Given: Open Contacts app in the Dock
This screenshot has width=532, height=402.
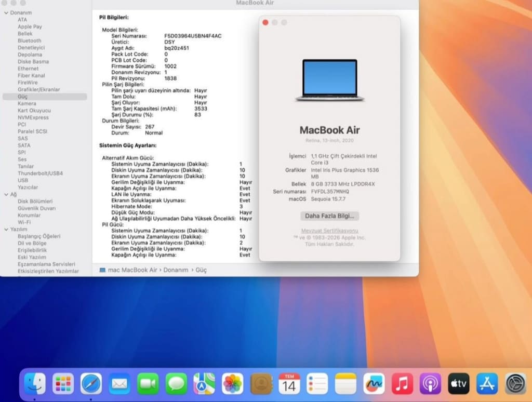Looking at the screenshot, I should (261, 384).
